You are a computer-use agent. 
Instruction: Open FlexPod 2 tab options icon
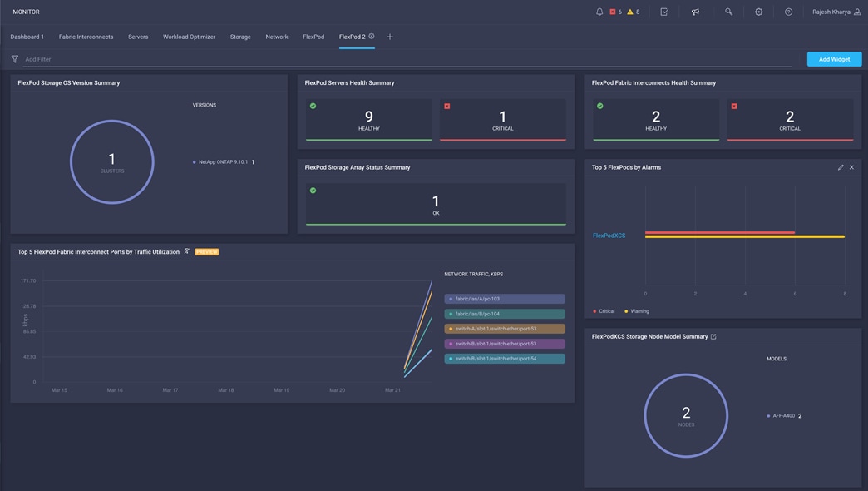tap(372, 37)
